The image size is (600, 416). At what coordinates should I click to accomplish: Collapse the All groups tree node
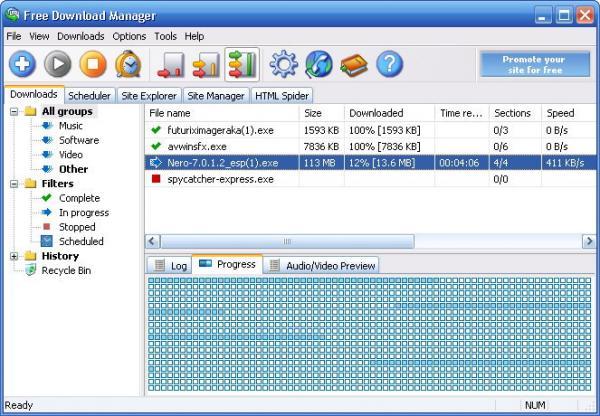[14, 112]
